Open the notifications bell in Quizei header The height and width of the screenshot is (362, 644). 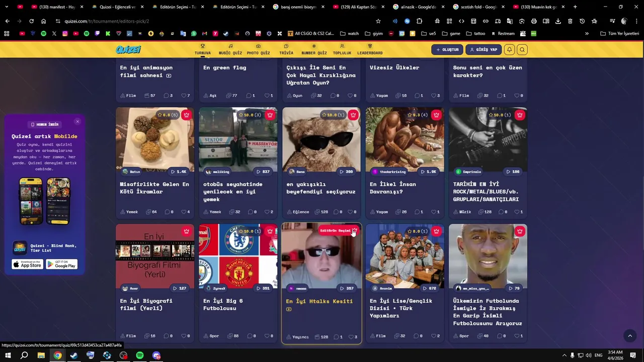click(509, 50)
